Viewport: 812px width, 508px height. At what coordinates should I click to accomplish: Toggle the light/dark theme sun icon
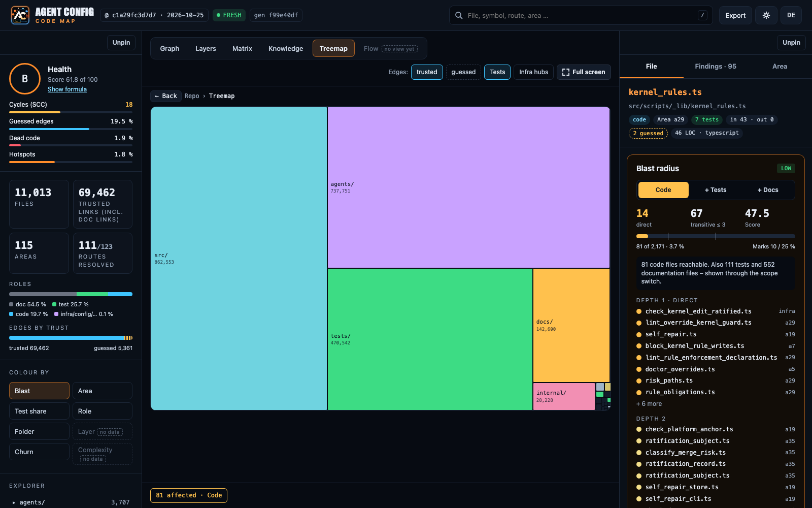[x=766, y=15]
